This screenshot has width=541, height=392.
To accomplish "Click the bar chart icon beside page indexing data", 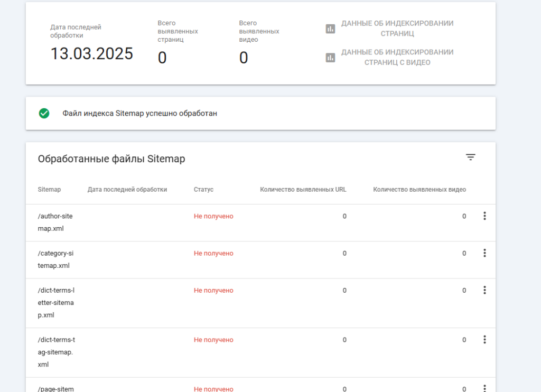I will (x=331, y=29).
